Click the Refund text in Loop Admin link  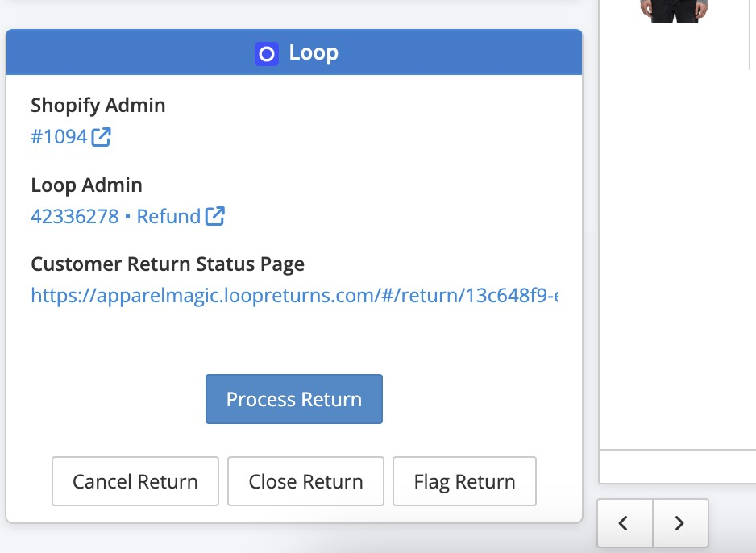[168, 216]
